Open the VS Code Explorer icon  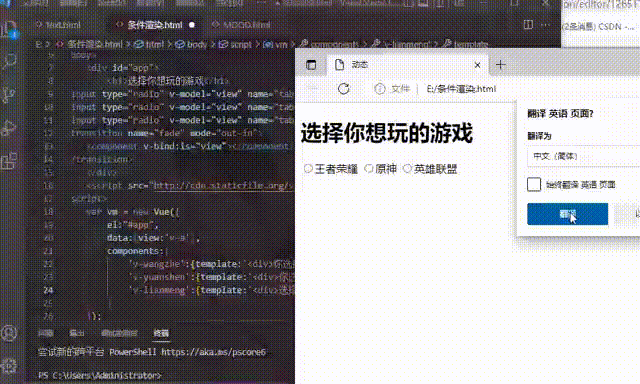click(x=9, y=29)
